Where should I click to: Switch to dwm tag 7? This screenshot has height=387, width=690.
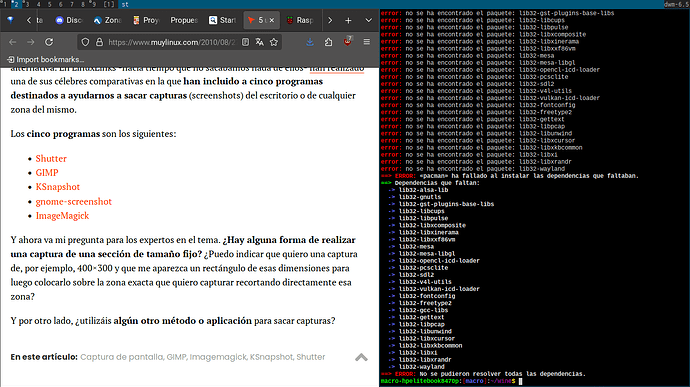[71, 4]
